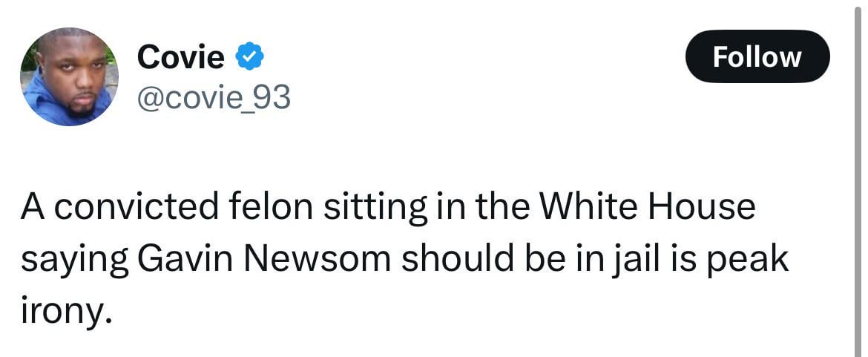Click the display name Covie
Viewport: 868px width, 357px height.
tap(180, 57)
